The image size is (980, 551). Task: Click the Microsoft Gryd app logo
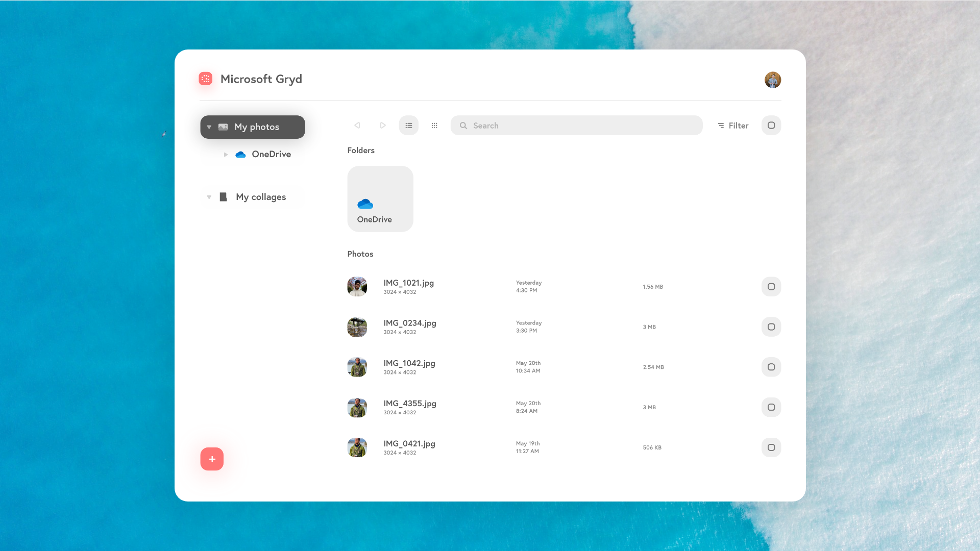pyautogui.click(x=206, y=79)
